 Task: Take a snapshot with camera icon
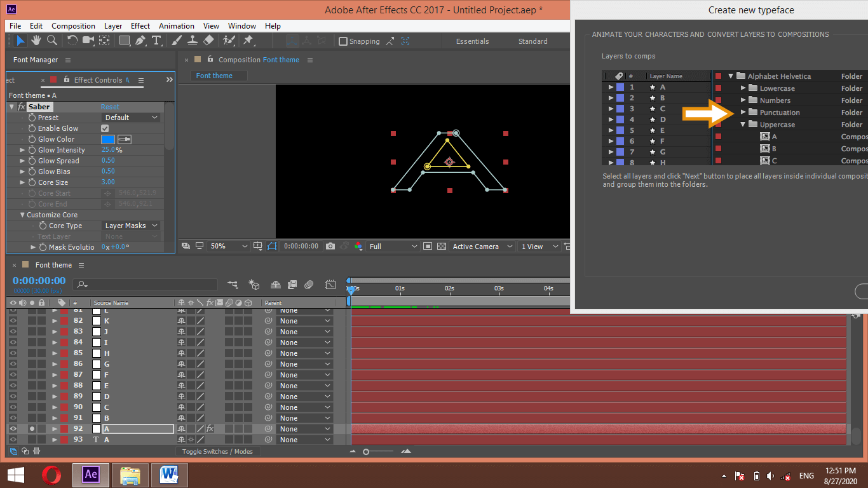330,247
